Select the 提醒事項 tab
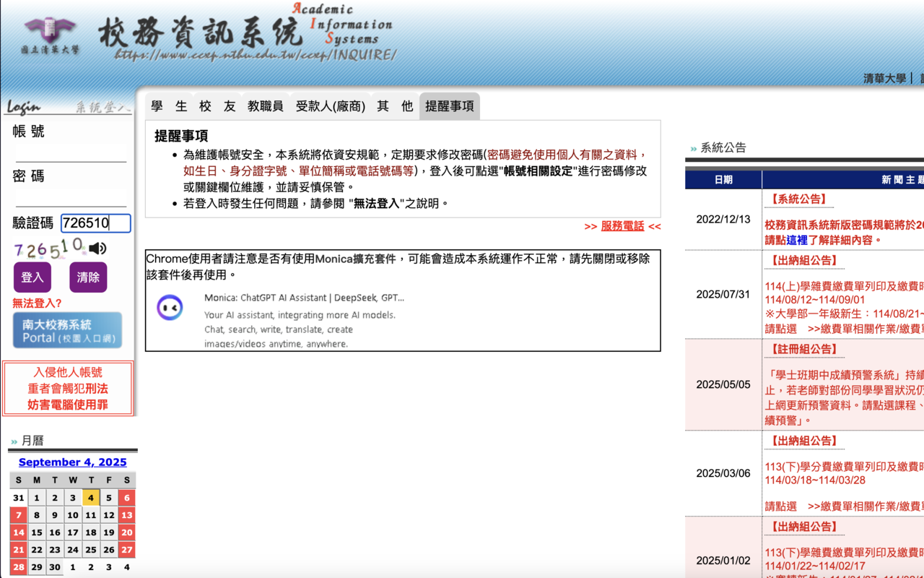The height and width of the screenshot is (578, 924). 449,106
